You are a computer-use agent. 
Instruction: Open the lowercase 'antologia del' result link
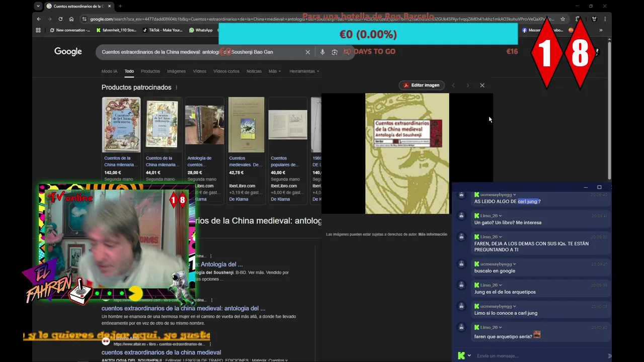point(183,308)
